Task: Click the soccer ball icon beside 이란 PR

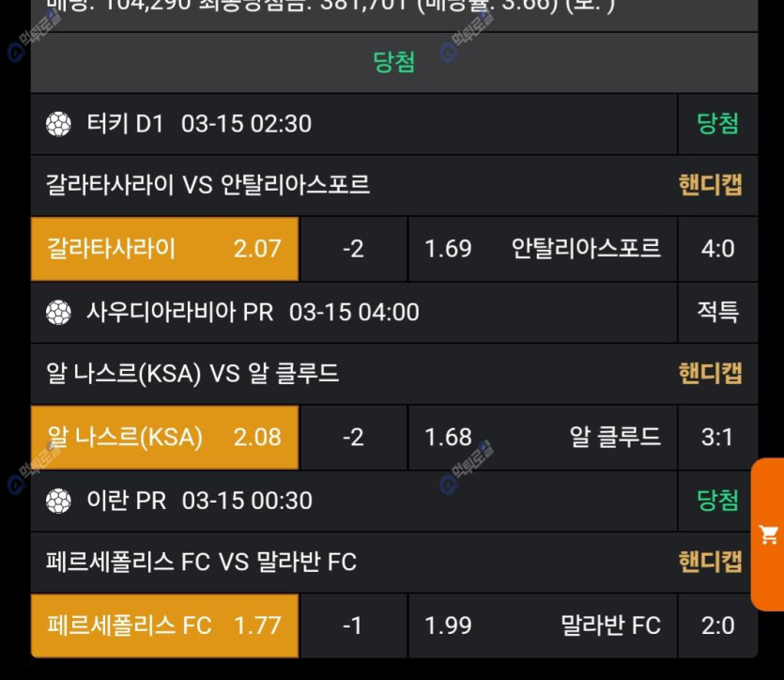Action: pyautogui.click(x=58, y=501)
